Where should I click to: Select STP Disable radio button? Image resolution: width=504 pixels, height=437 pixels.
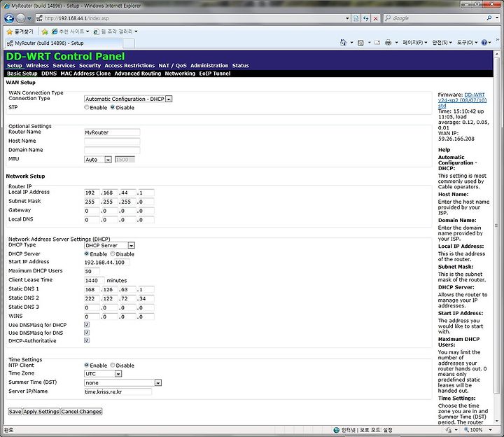[x=113, y=107]
